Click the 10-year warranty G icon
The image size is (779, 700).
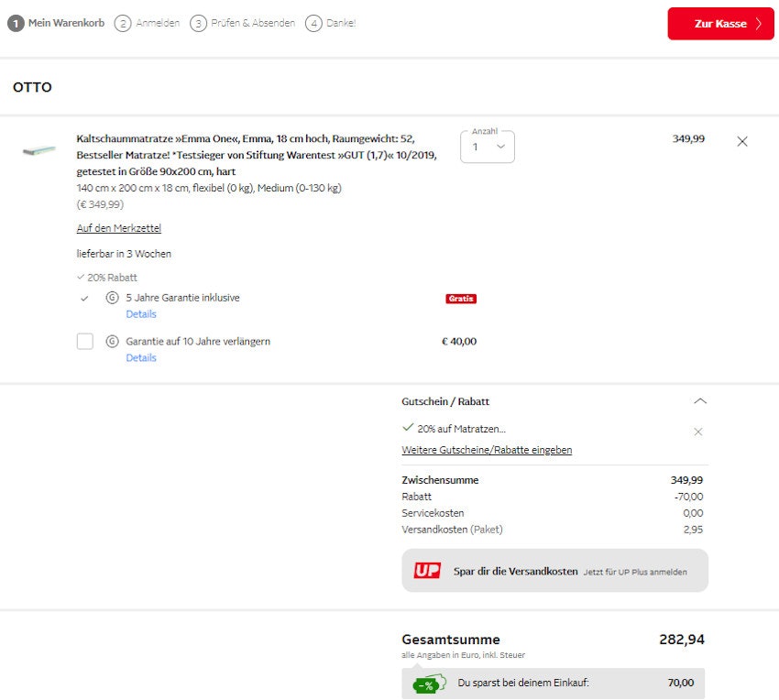coord(113,342)
